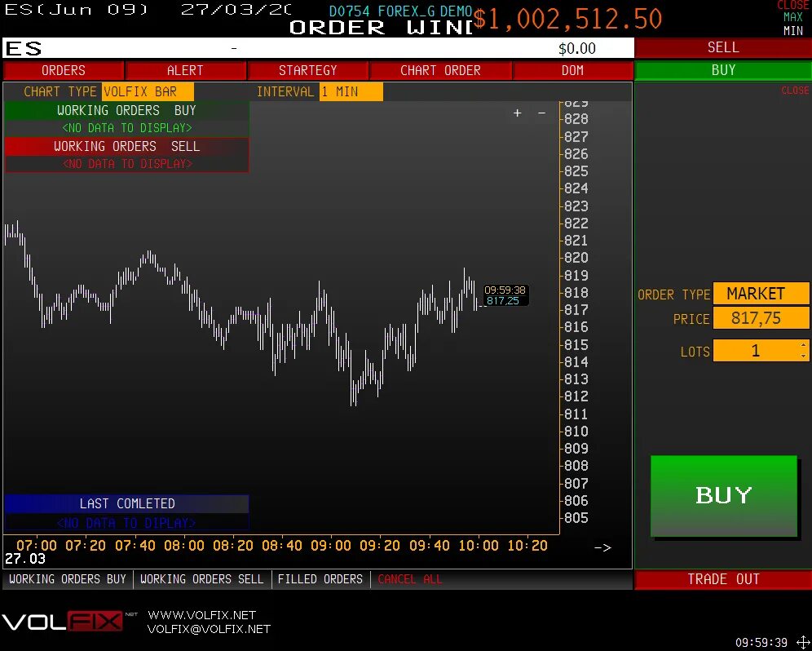Close the order panel via CLOSE
The width and height of the screenshot is (812, 651).
pyautogui.click(x=795, y=91)
